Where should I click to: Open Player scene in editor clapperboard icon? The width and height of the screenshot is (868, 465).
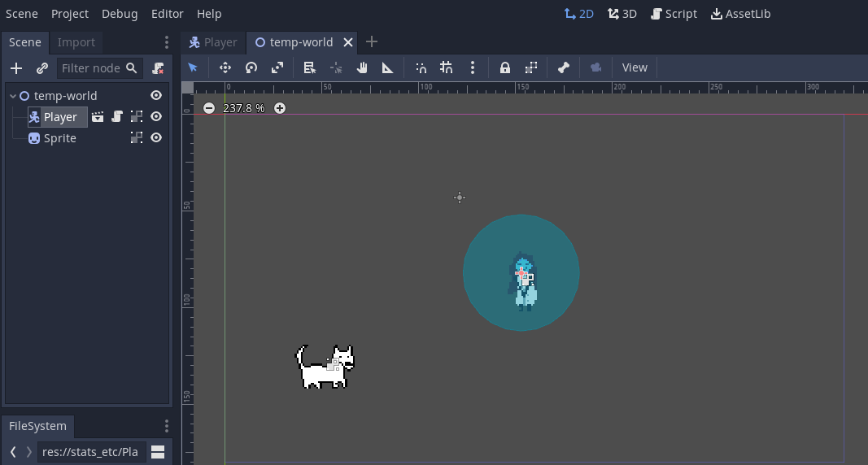(98, 117)
